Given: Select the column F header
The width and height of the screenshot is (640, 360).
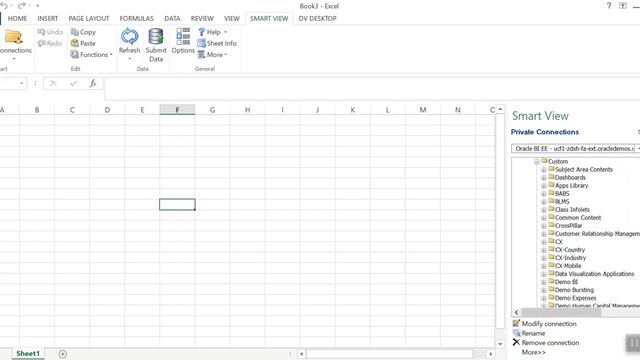Looking at the screenshot, I should [177, 110].
